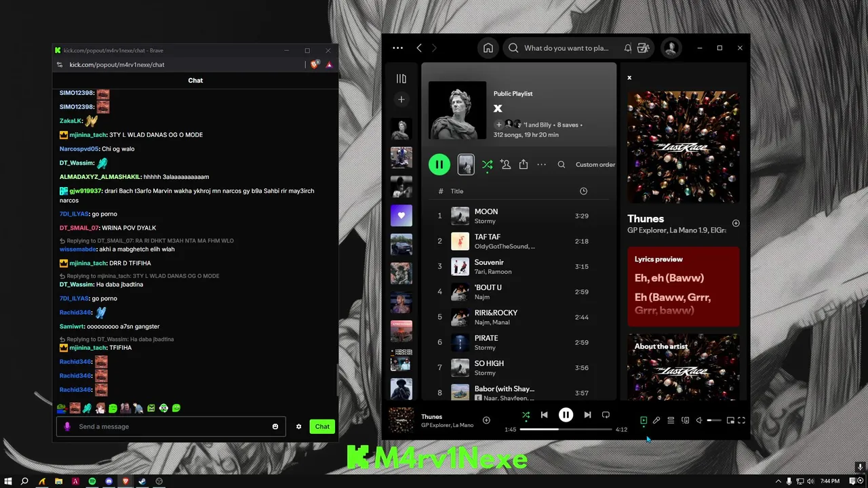
Task: Open File Explorer from the taskbar
Action: point(58,481)
